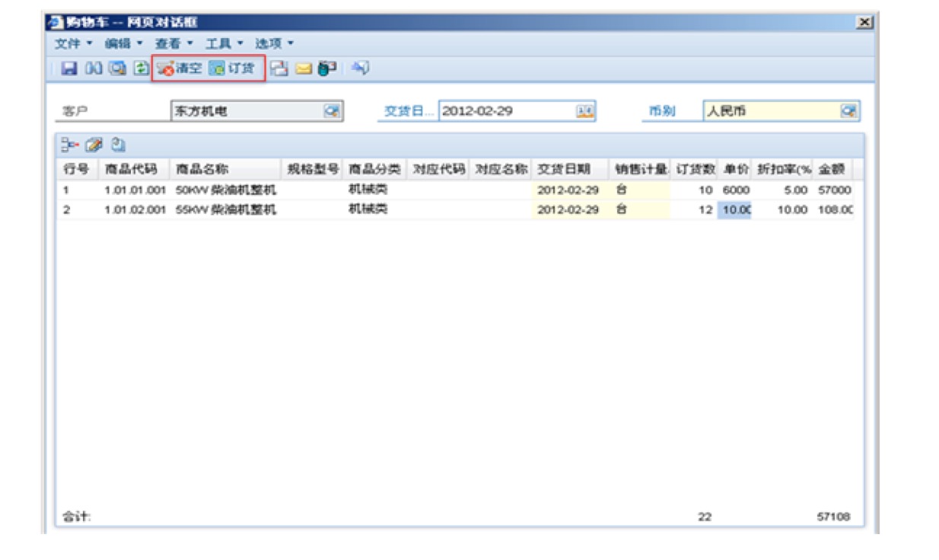Screen dimensions: 939x560
Task: Click the green refresh icon in toolbar
Action: (141, 68)
